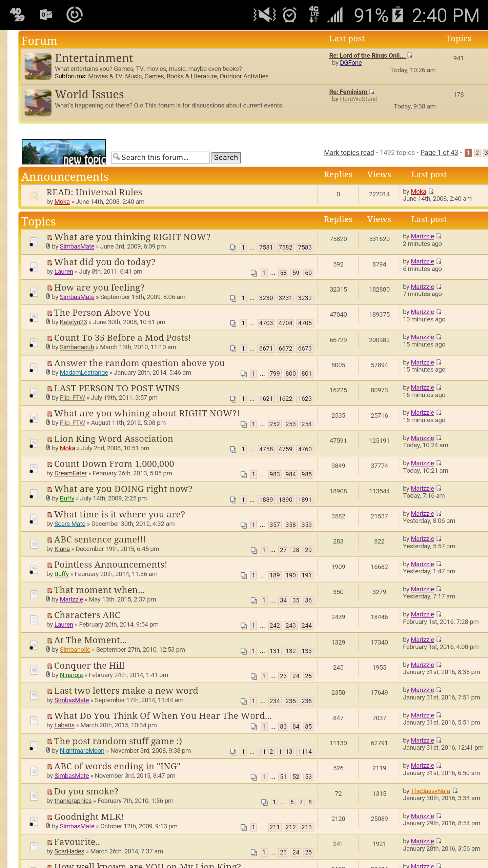The height and width of the screenshot is (868, 488).
Task: Click World Issues forum thumbnail icon
Action: tap(38, 103)
